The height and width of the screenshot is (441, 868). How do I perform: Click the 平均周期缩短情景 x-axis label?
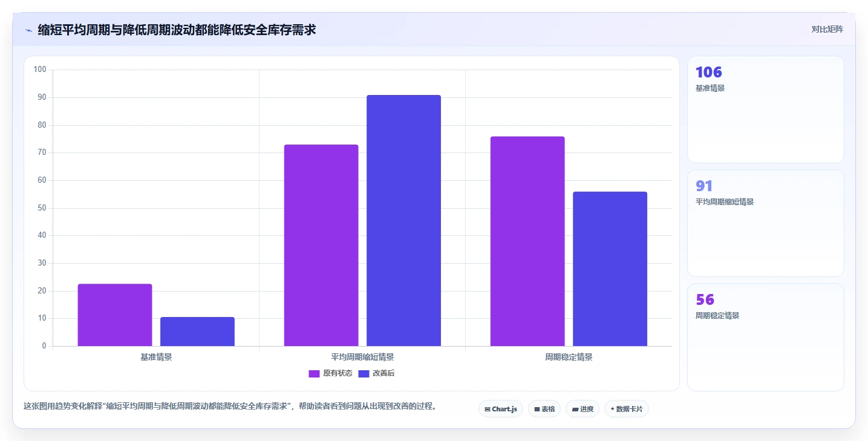[362, 357]
